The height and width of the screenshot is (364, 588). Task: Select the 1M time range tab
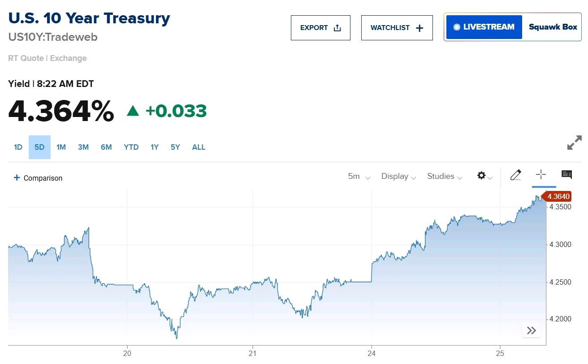click(61, 147)
